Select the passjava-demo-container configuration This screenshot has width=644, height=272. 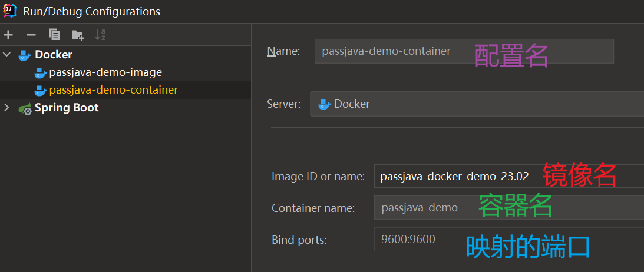point(113,90)
